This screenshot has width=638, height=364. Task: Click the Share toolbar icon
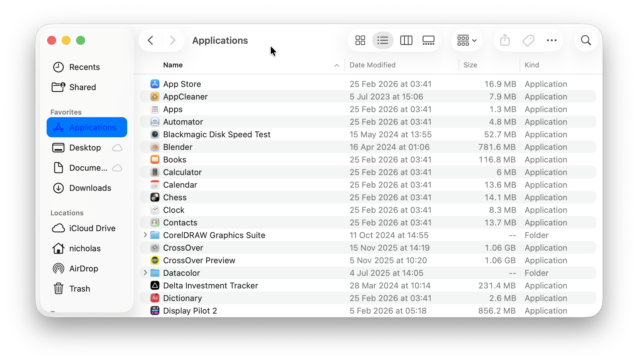(505, 40)
